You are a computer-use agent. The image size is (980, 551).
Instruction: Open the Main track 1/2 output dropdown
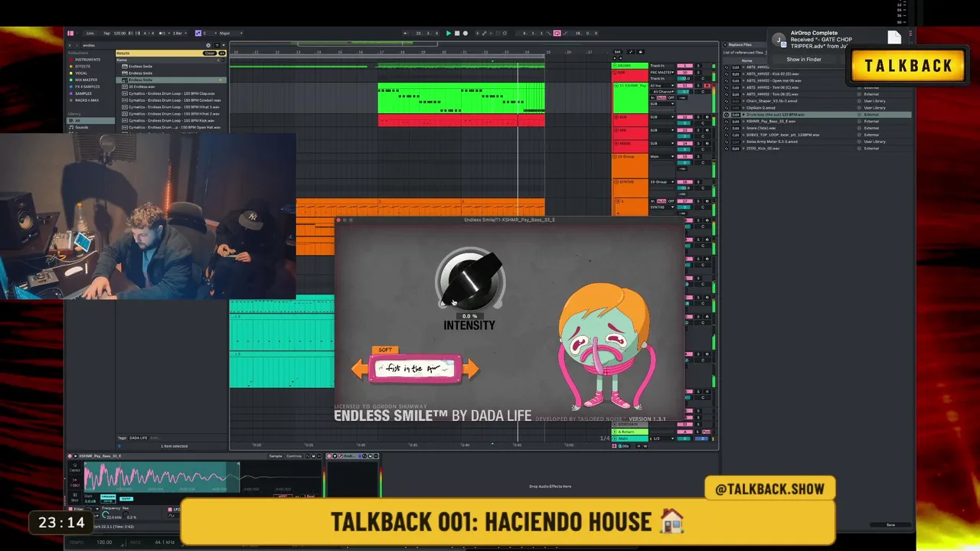pyautogui.click(x=661, y=439)
